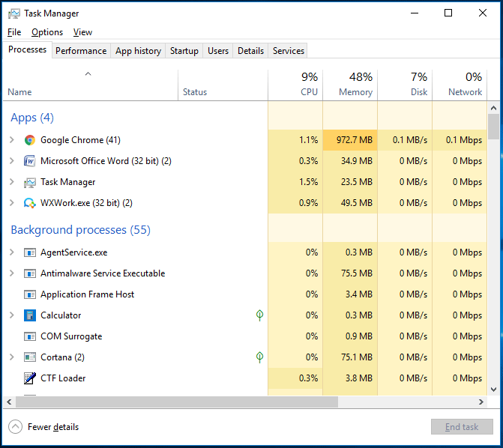Sort by the Status column header
Image resolution: width=503 pixels, height=448 pixels.
tap(223, 85)
